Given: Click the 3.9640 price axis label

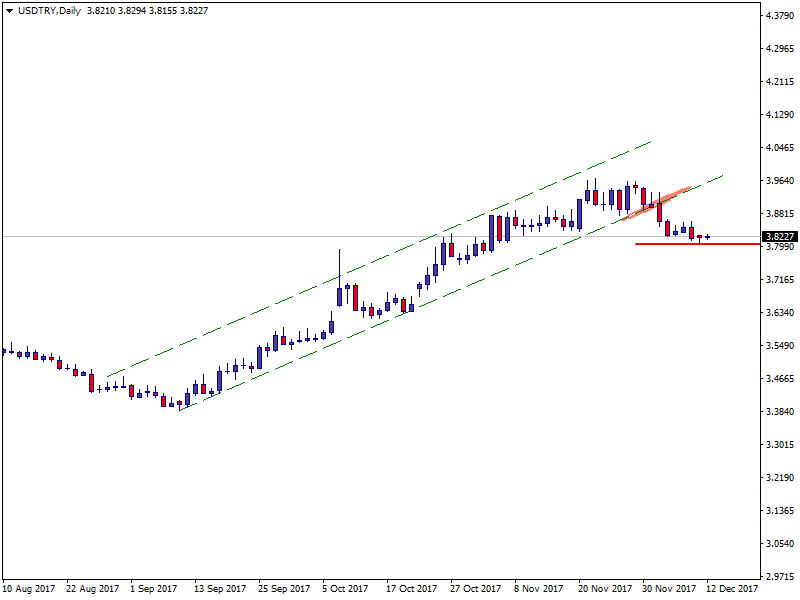Looking at the screenshot, I should (779, 181).
